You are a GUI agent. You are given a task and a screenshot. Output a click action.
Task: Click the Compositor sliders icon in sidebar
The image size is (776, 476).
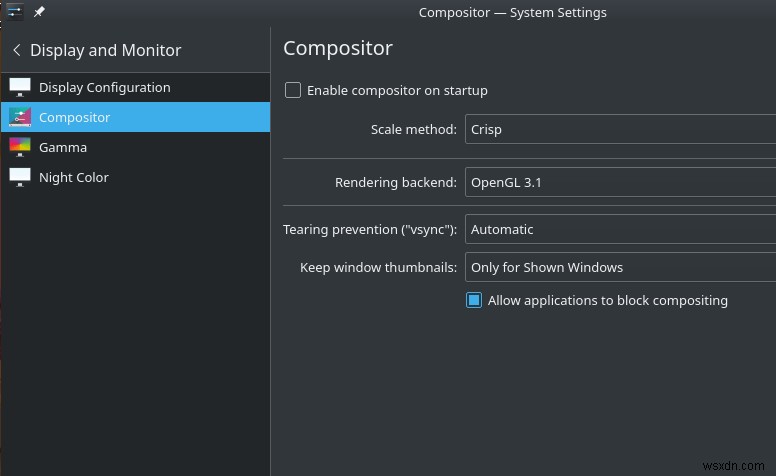pyautogui.click(x=20, y=117)
